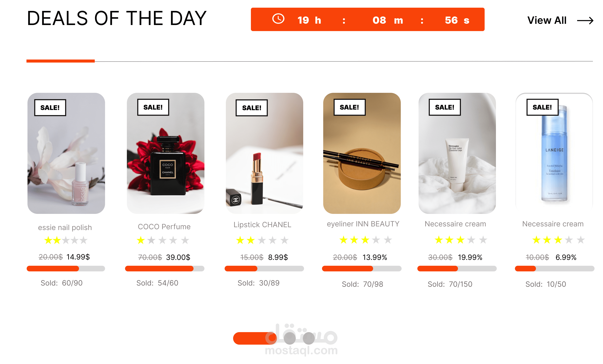Click SALE! badge on COCO Perfume
This screenshot has width=603, height=364.
tap(153, 107)
